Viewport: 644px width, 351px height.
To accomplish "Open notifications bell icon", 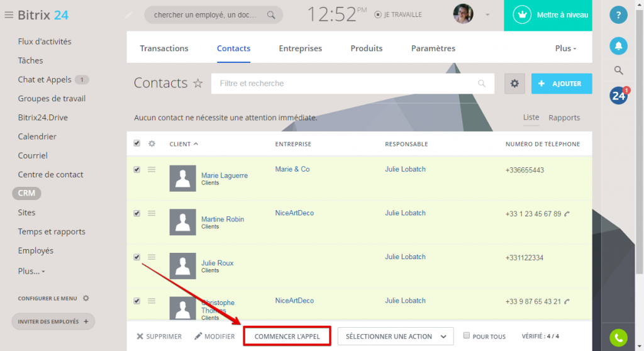I will 618,46.
